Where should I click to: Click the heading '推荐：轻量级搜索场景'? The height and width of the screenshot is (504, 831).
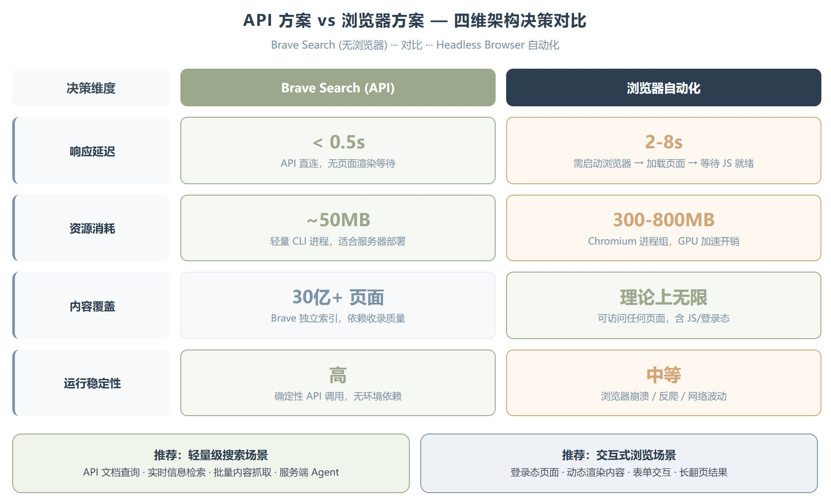click(x=211, y=455)
